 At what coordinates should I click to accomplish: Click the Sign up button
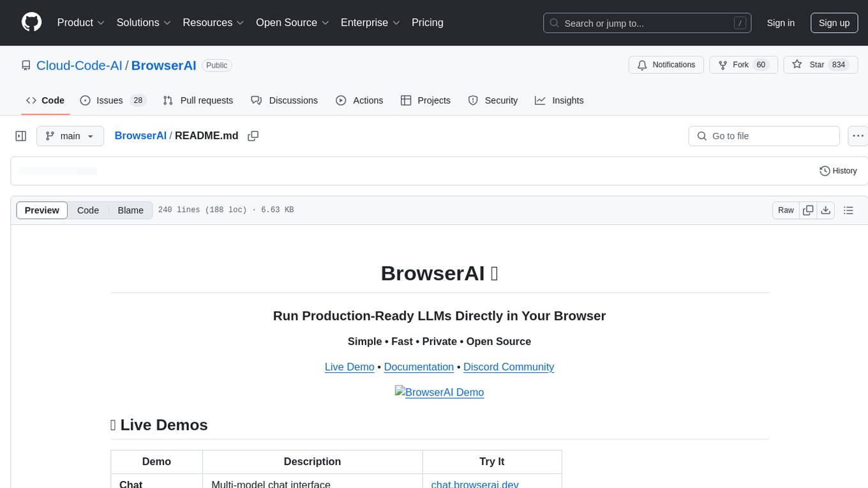pyautogui.click(x=834, y=23)
